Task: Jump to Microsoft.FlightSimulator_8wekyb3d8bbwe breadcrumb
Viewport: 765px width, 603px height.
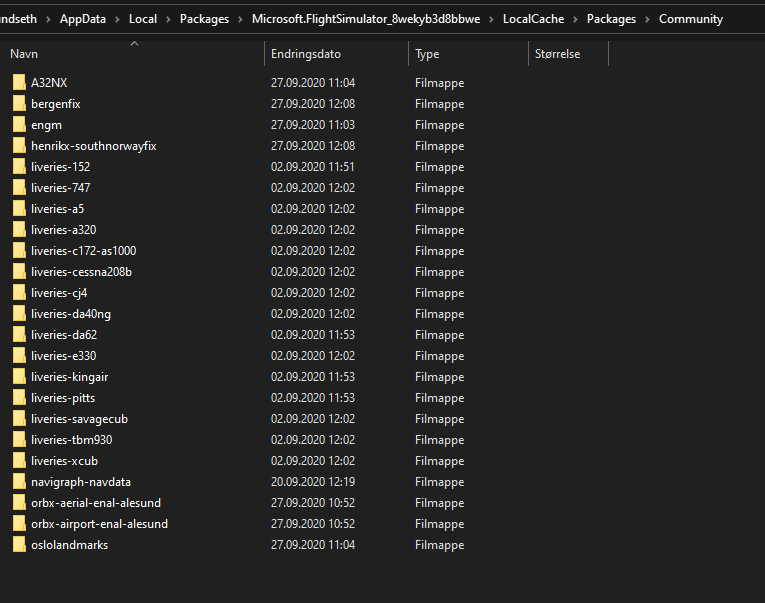Action: pyautogui.click(x=366, y=19)
